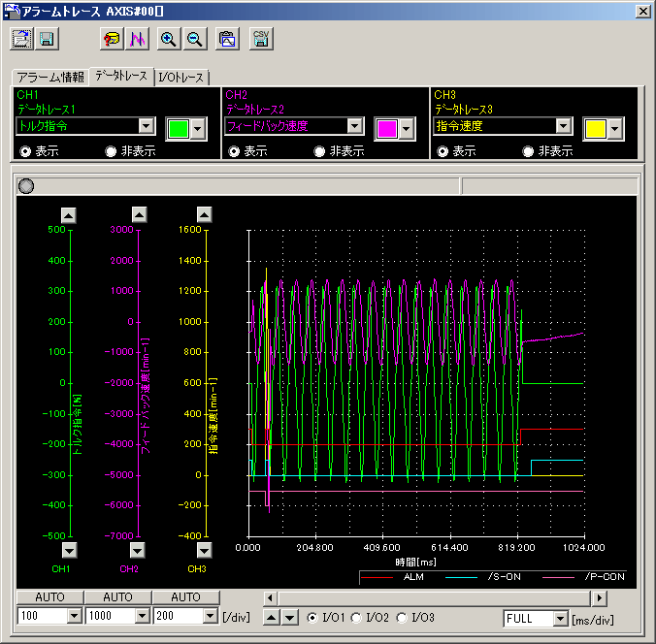Click the help question mark icon
The image size is (656, 644).
(x=112, y=39)
